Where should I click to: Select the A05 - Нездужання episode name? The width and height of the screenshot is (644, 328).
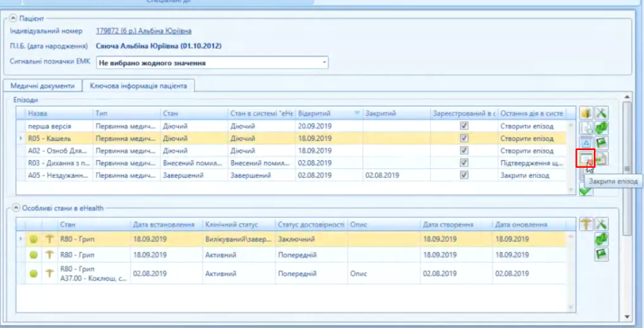pos(58,175)
